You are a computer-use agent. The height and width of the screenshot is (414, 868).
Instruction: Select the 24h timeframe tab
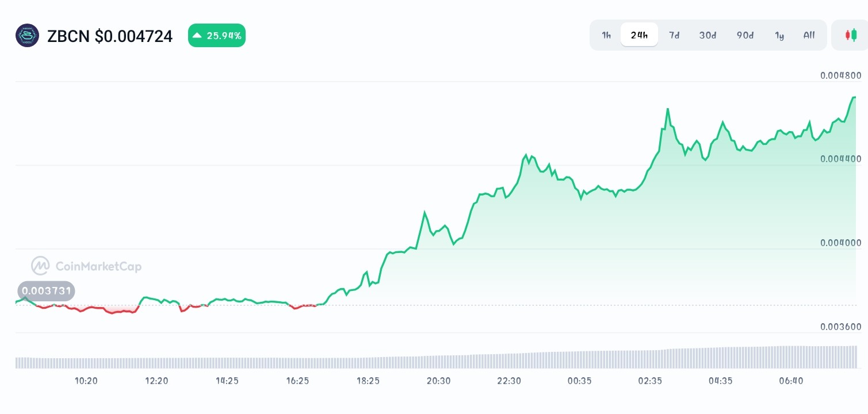pos(639,34)
